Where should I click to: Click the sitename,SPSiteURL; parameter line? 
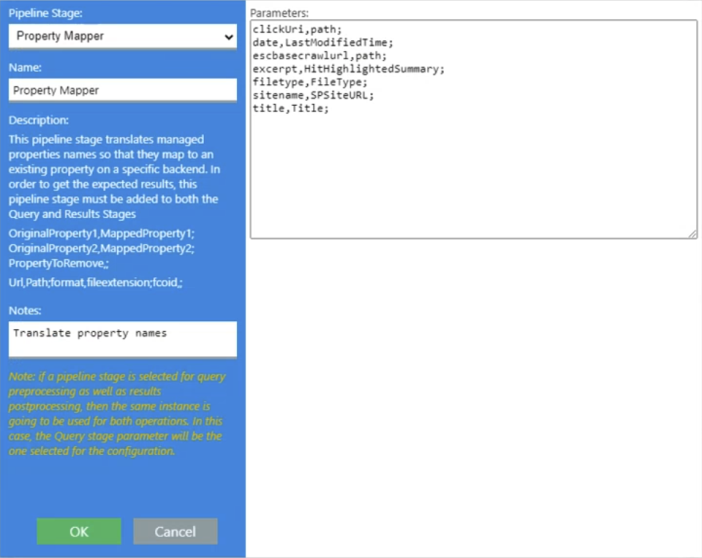tap(313, 95)
